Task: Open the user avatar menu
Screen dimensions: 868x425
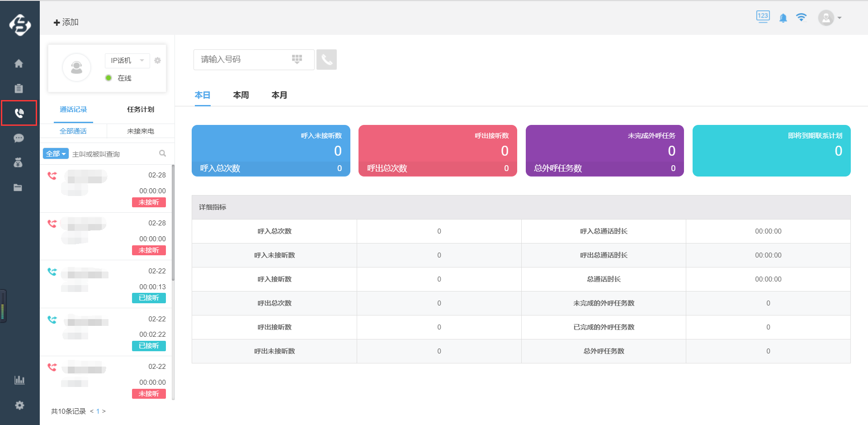Action: pyautogui.click(x=830, y=18)
